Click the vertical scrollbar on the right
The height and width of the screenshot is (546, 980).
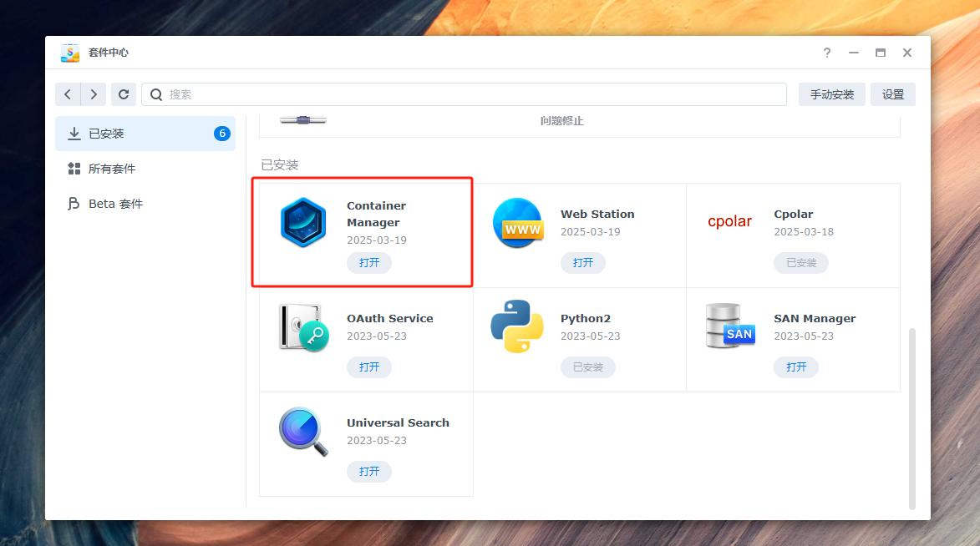(x=911, y=417)
